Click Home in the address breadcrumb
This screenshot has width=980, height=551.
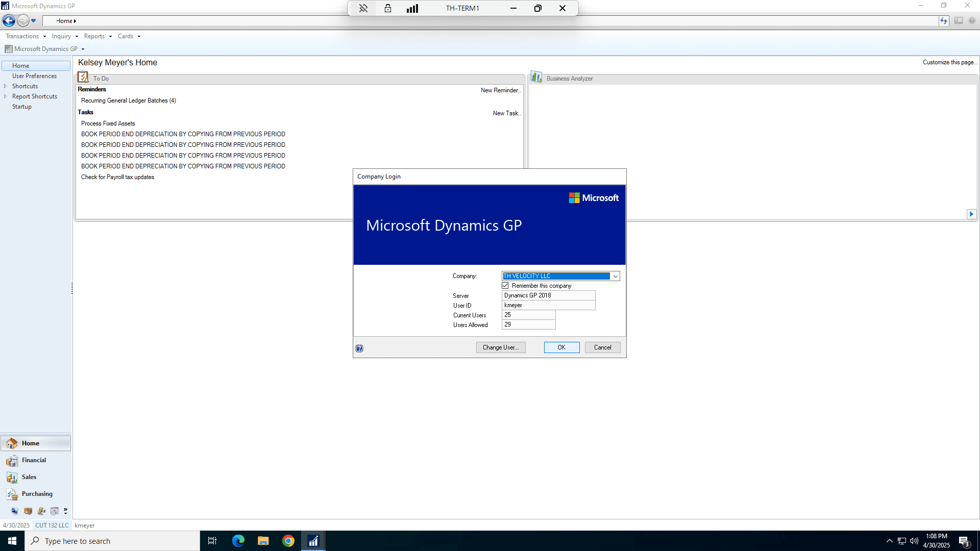click(64, 21)
